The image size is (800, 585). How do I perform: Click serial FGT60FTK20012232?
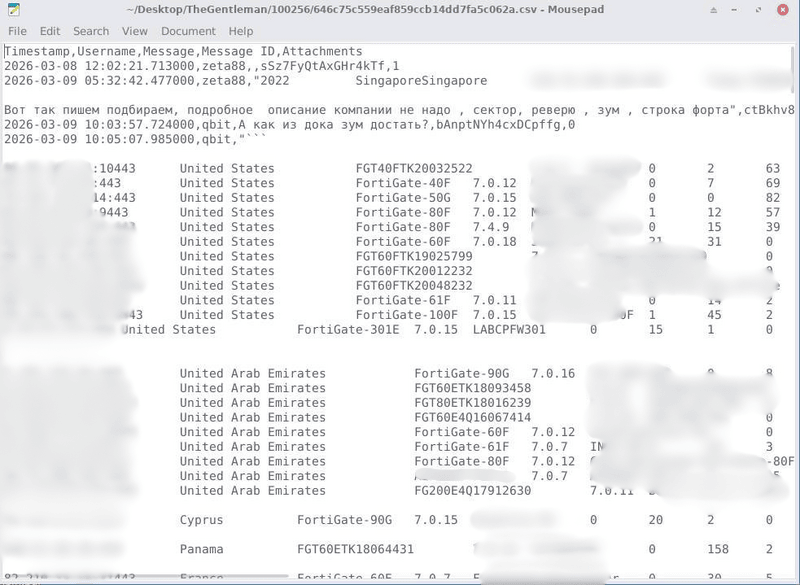pyautogui.click(x=414, y=271)
